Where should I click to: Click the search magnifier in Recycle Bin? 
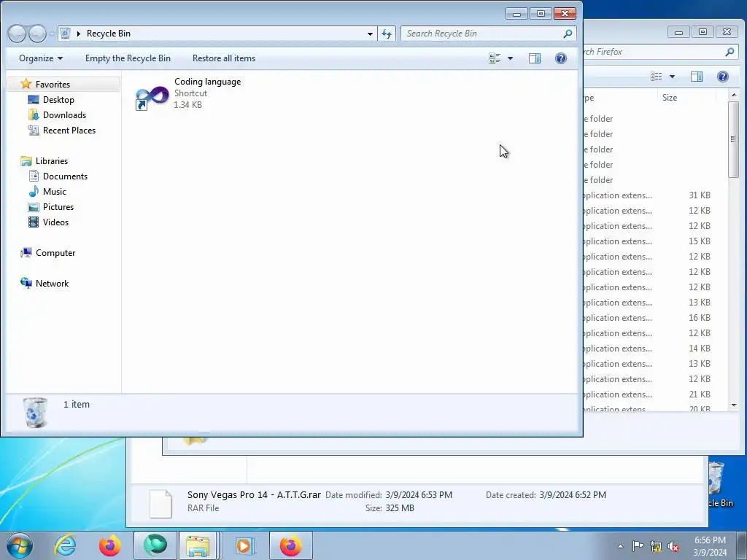pyautogui.click(x=568, y=34)
